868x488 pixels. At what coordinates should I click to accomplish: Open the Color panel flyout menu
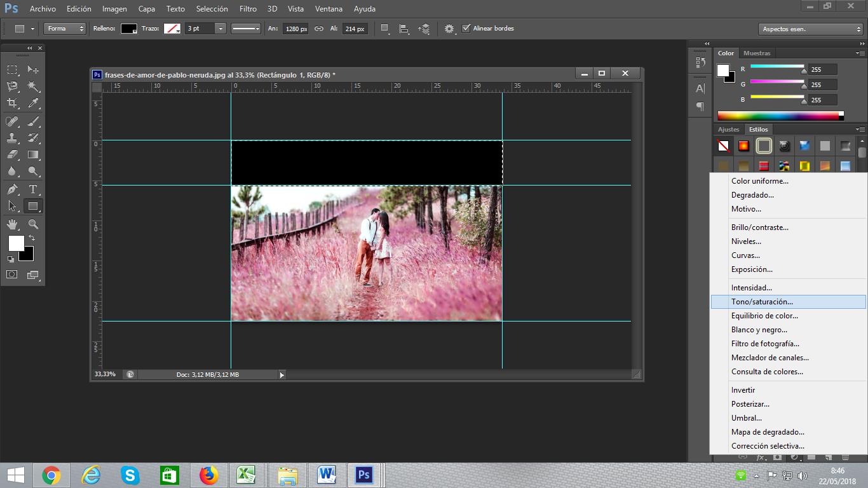click(860, 53)
